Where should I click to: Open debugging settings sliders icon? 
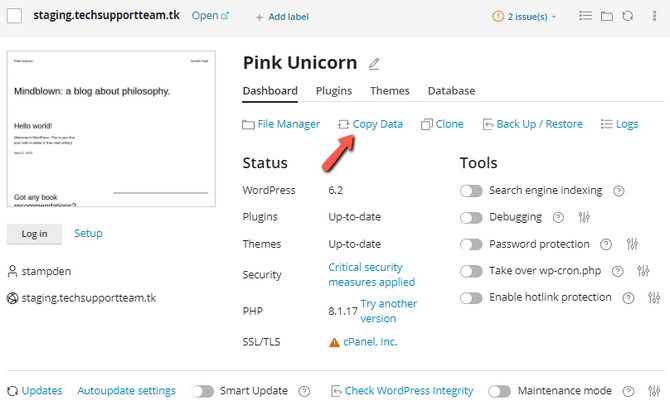tap(585, 217)
